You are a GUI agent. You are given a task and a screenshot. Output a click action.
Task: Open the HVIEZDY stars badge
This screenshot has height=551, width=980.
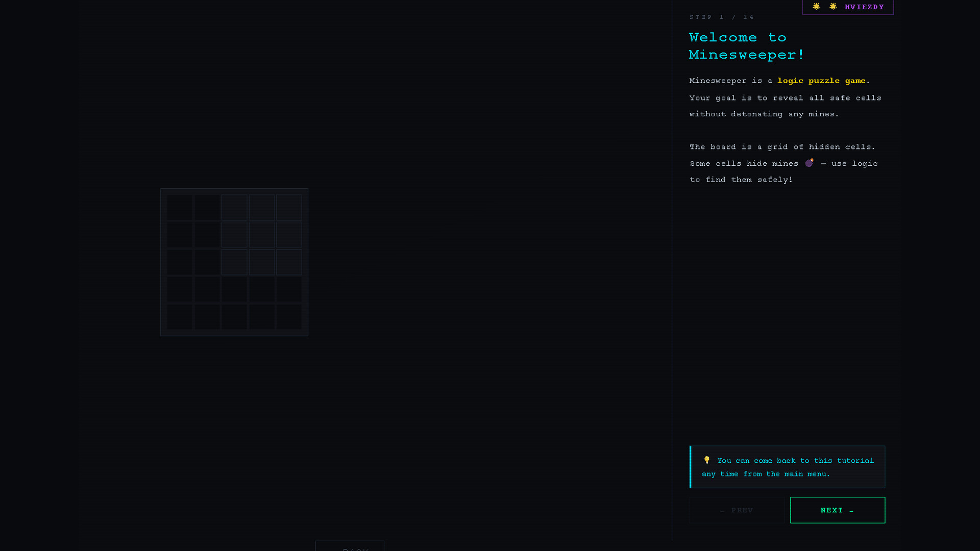point(848,7)
